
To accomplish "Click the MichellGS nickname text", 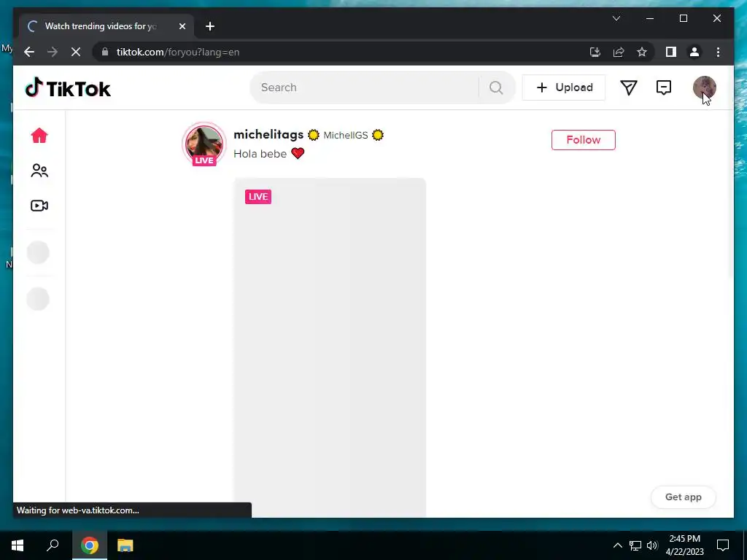I will point(345,135).
